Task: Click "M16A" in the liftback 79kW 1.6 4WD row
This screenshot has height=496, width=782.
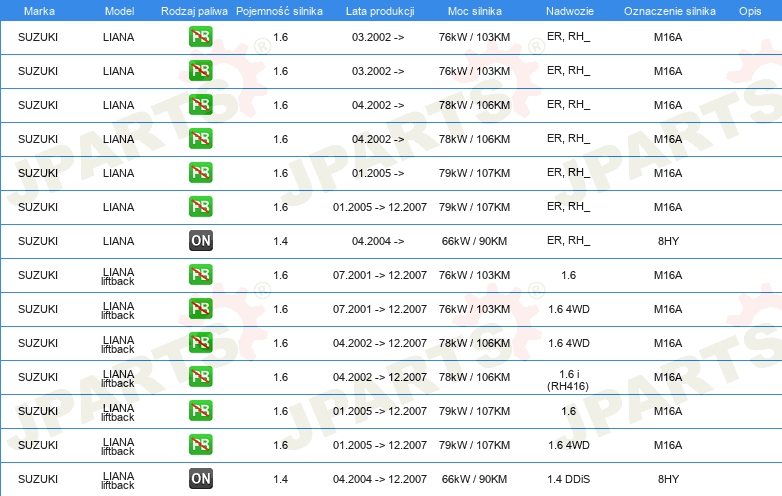Action: [668, 445]
